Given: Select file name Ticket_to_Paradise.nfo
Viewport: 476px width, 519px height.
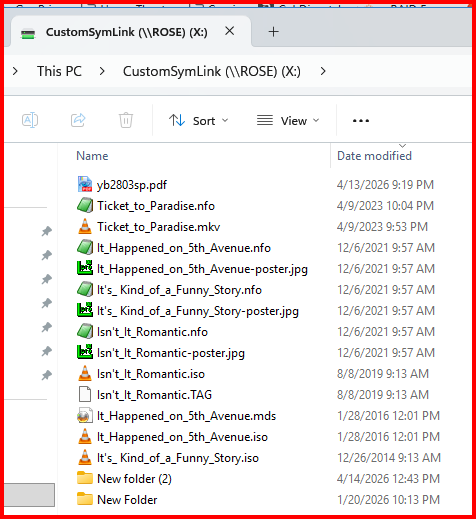Looking at the screenshot, I should point(156,206).
